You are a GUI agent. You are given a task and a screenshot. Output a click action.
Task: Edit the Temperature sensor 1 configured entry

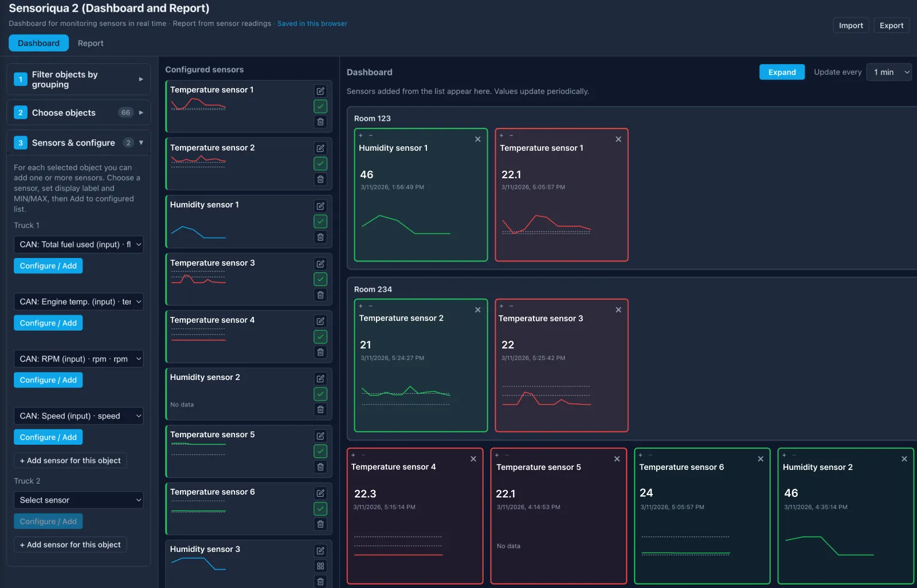point(320,91)
